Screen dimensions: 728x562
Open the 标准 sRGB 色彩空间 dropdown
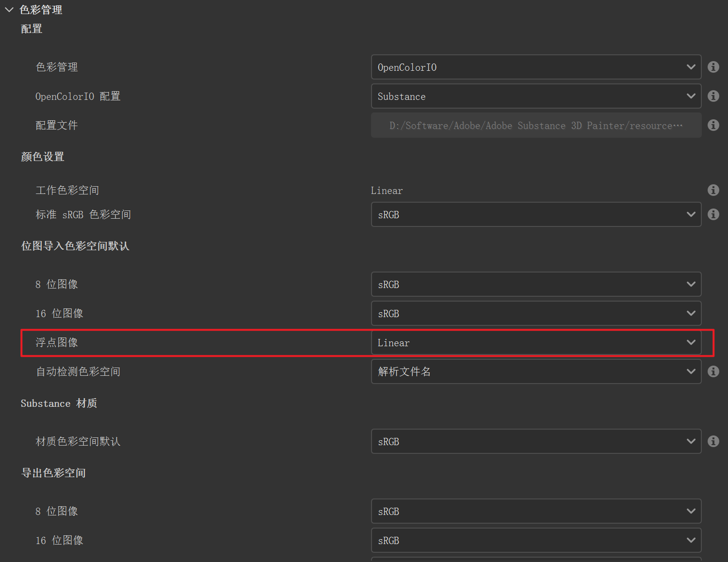pyautogui.click(x=536, y=214)
